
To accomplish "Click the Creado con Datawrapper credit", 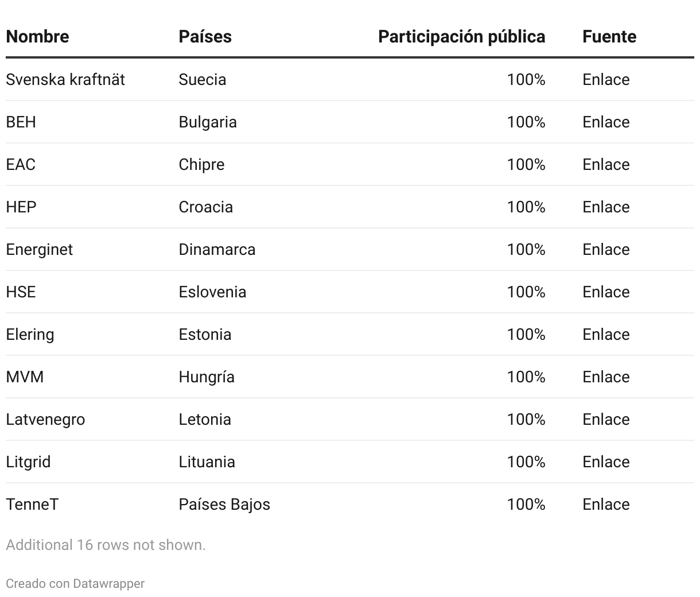I will (75, 583).
